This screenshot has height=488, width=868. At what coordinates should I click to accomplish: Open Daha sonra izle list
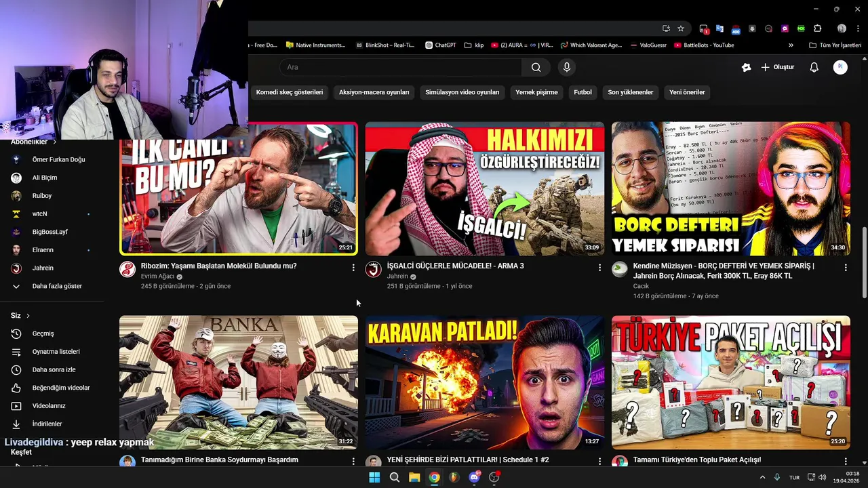[52, 369]
